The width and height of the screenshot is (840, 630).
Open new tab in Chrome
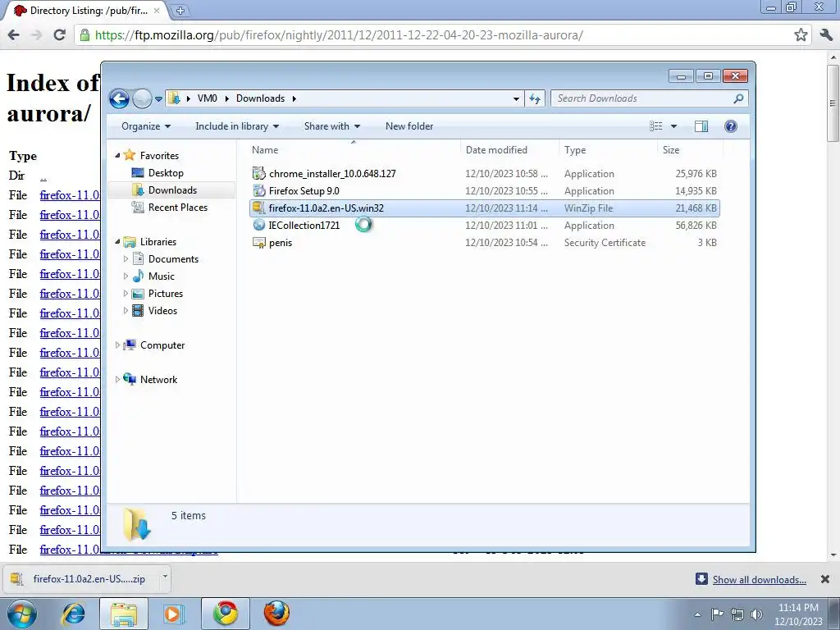click(x=180, y=10)
